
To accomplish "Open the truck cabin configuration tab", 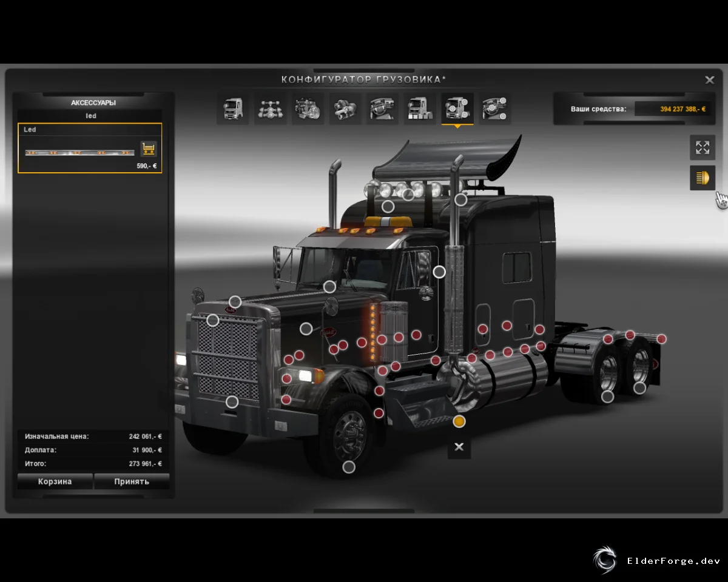I will coord(233,109).
